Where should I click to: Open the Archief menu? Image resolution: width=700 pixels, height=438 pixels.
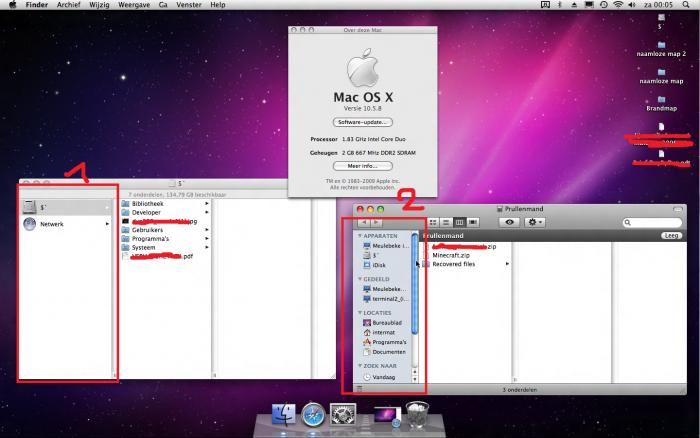(x=68, y=5)
